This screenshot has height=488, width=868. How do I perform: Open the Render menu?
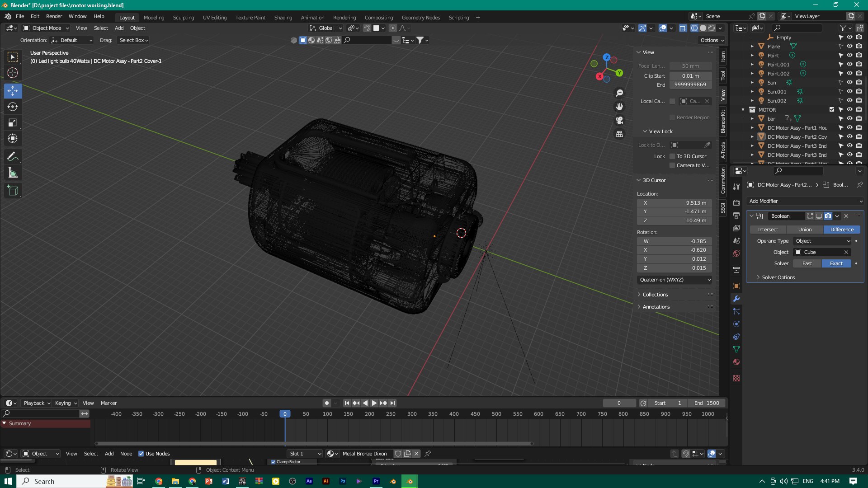pyautogui.click(x=54, y=16)
